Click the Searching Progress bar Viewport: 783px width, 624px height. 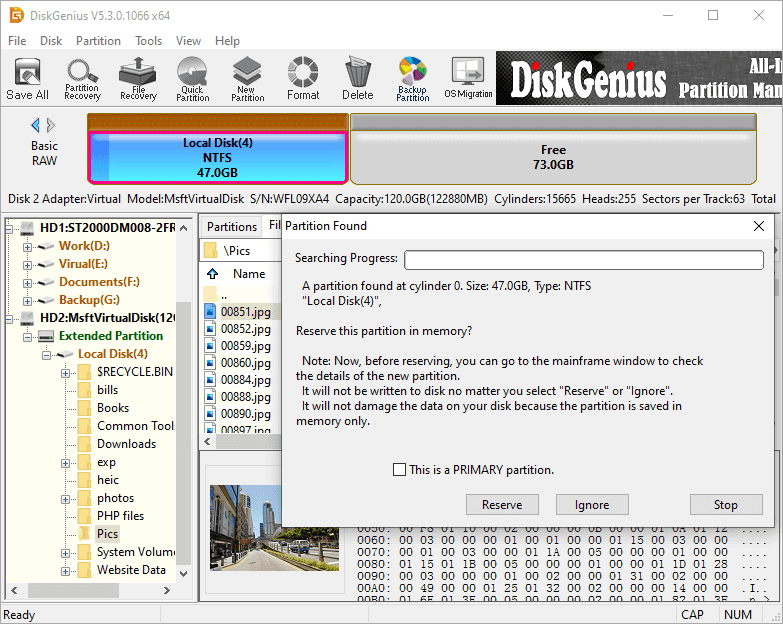click(x=583, y=260)
